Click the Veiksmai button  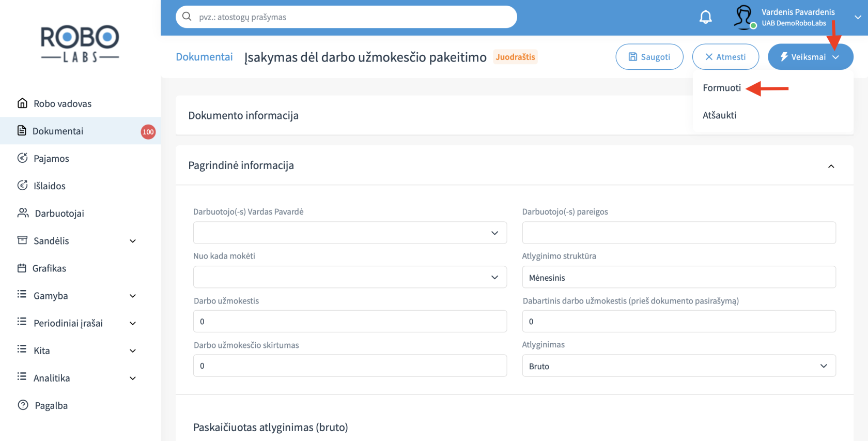point(810,57)
